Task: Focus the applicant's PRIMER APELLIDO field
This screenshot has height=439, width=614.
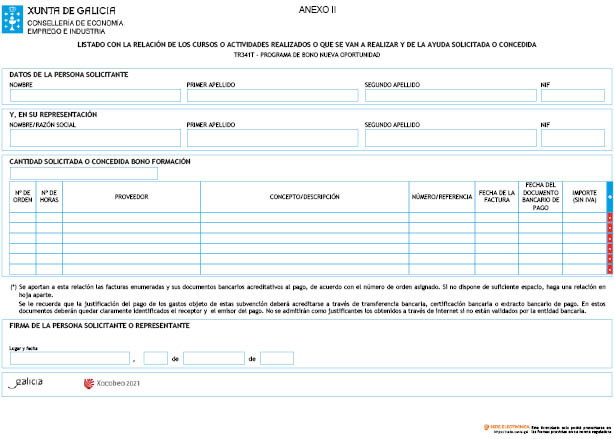Action: pyautogui.click(x=272, y=97)
